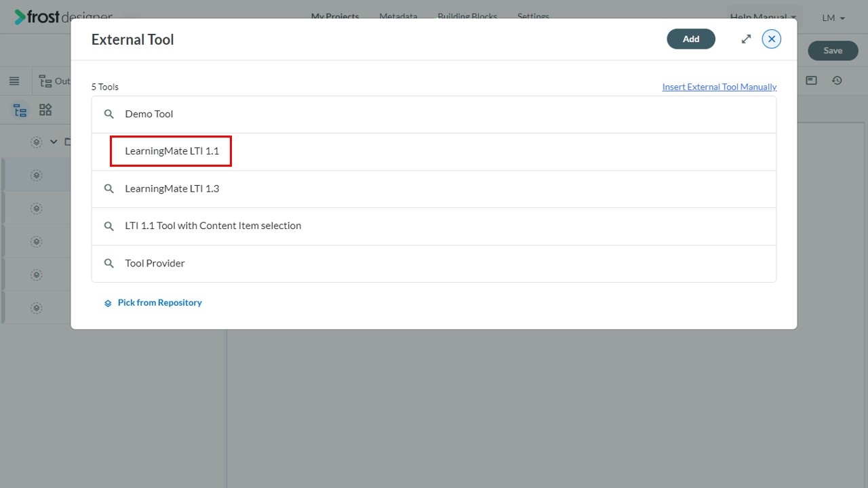Open Building Blocks in top navigation
868x488 pixels.
pos(467,16)
